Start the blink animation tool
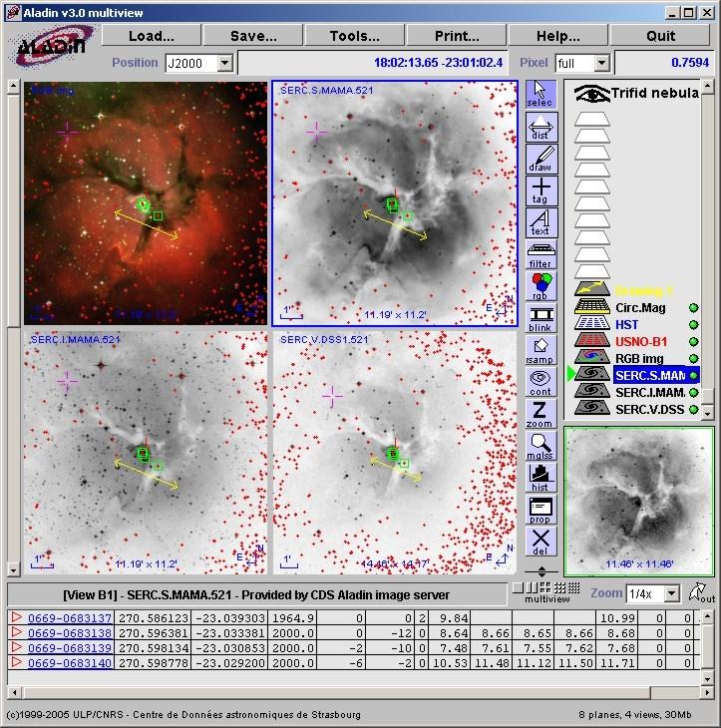This screenshot has height=728, width=721. point(541,318)
